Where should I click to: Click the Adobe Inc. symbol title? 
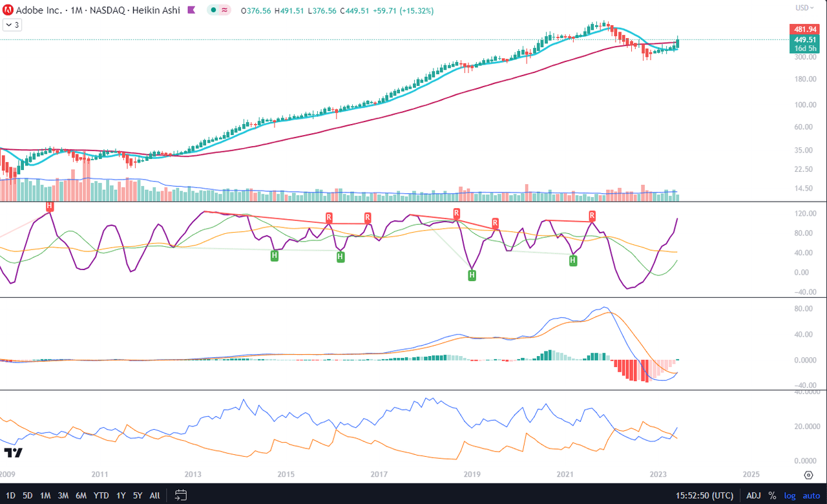tap(40, 10)
